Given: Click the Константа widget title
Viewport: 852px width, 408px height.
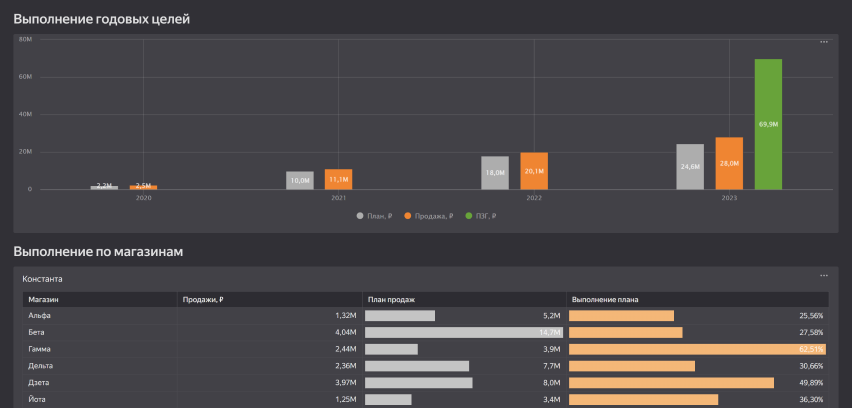Looking at the screenshot, I should 43,276.
